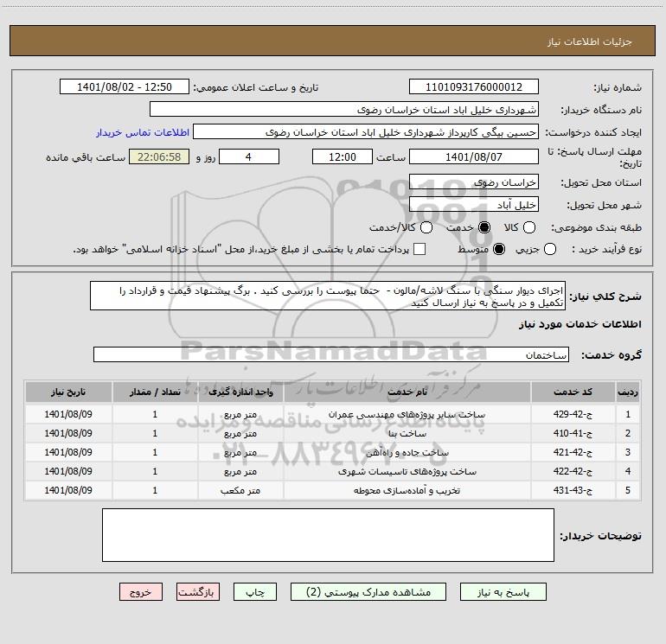Choose the جزیی purchase type radio
Viewport: 666px width, 644px height.
click(x=549, y=249)
